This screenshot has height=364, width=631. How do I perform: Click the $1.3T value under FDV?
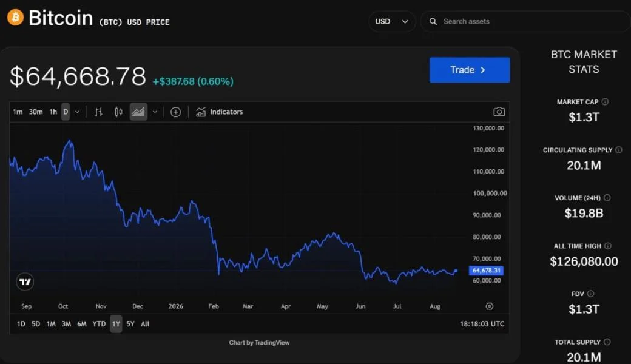[584, 309]
